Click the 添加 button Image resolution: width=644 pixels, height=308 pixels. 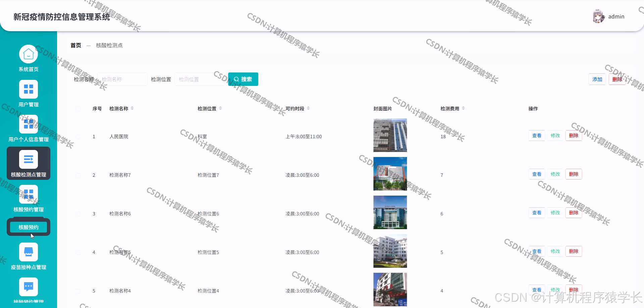(597, 80)
